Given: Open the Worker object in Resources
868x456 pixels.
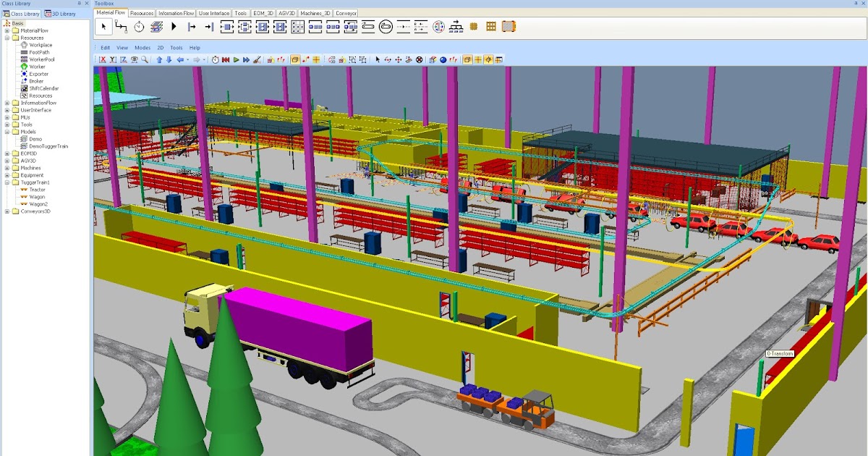Looking at the screenshot, I should point(38,66).
